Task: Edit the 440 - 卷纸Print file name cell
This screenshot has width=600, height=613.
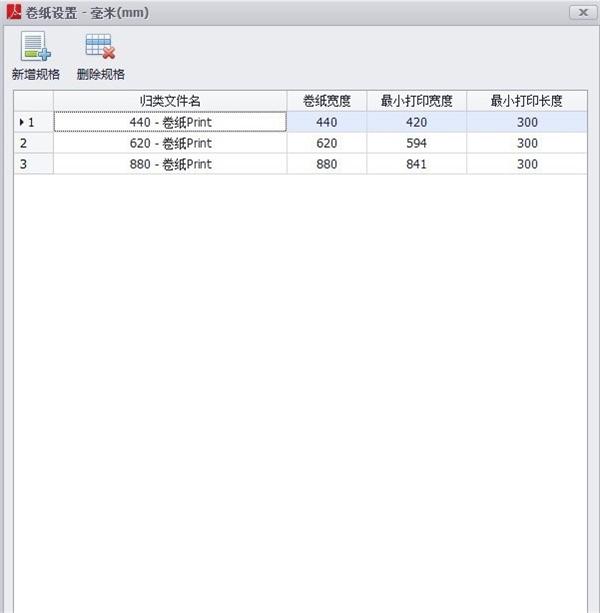Action: pyautogui.click(x=170, y=122)
